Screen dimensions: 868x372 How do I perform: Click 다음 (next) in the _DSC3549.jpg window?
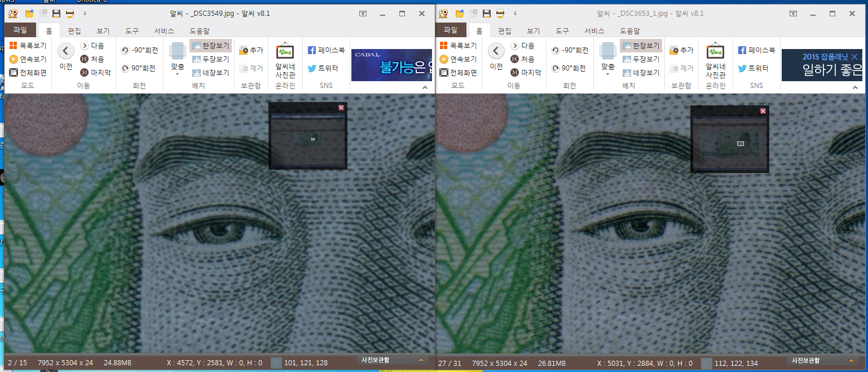click(x=92, y=46)
